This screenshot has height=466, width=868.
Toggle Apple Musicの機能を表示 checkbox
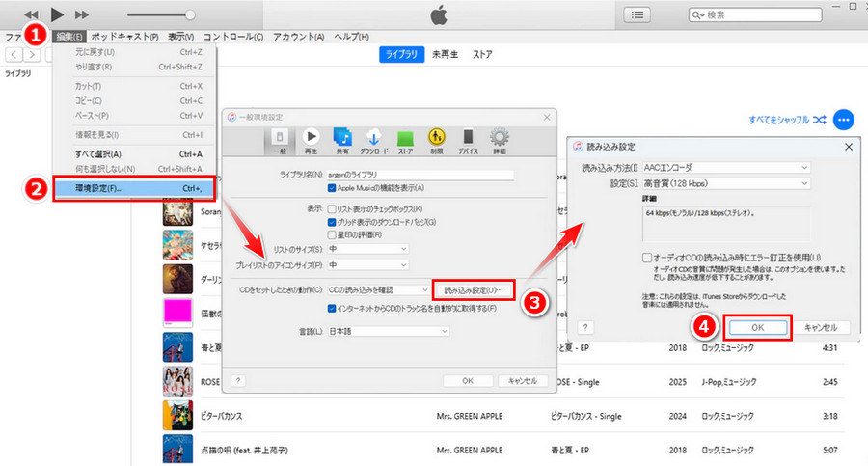(x=332, y=188)
